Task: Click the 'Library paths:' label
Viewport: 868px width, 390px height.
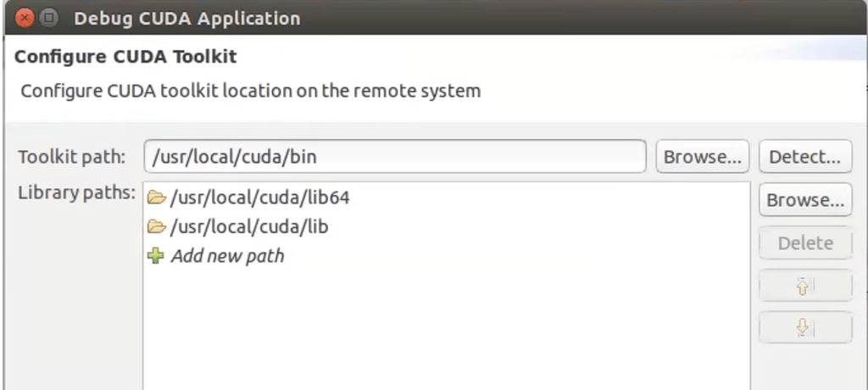Action: [76, 193]
